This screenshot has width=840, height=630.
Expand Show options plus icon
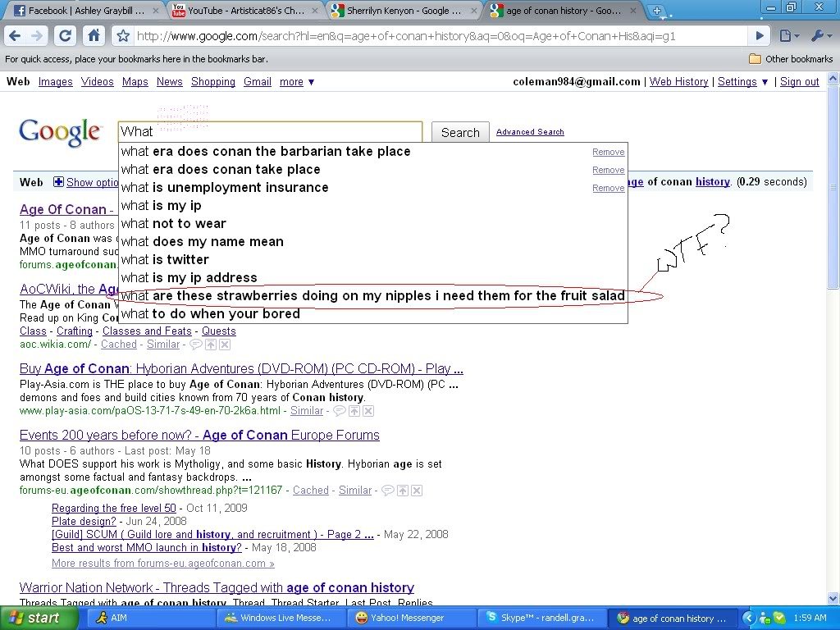point(58,182)
